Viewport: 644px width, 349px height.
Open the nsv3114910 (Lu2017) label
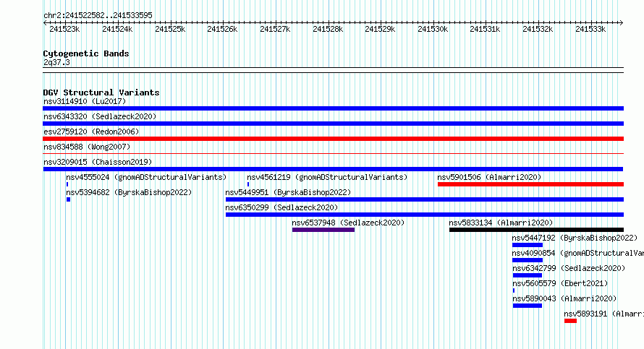(x=85, y=101)
